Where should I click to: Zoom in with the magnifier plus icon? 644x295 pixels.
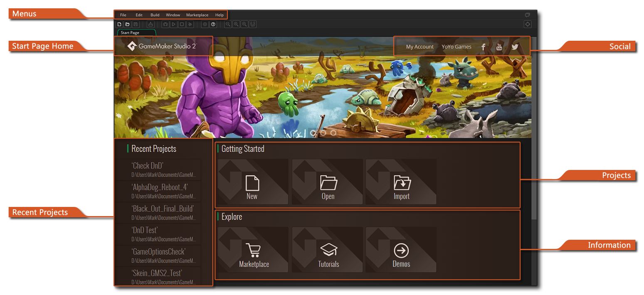(244, 24)
